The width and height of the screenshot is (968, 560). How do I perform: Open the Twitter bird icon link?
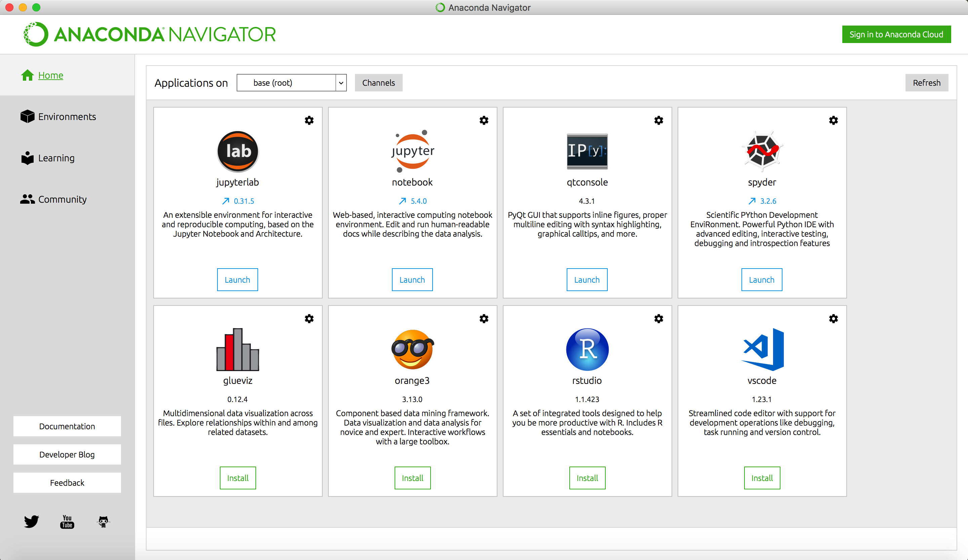point(32,521)
